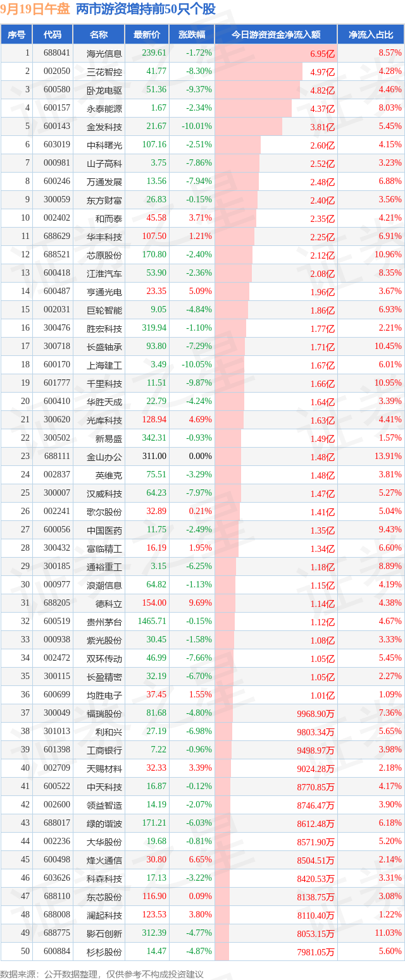405x980 pixels.
Task: Click 亨通光电 change value 5.09%
Action: click(x=200, y=291)
